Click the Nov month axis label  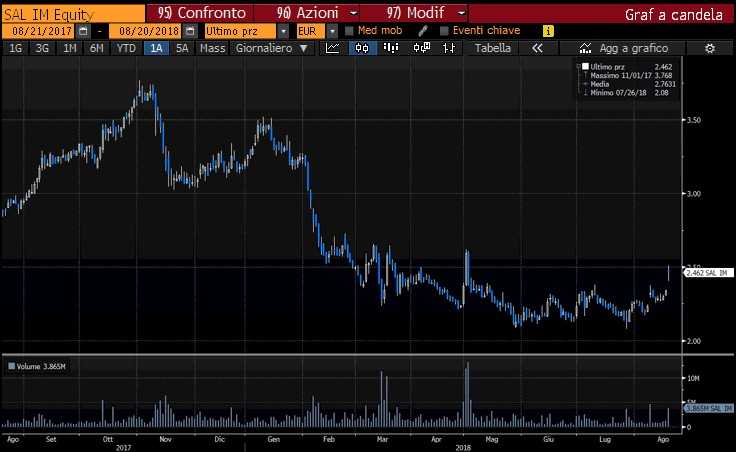(165, 439)
